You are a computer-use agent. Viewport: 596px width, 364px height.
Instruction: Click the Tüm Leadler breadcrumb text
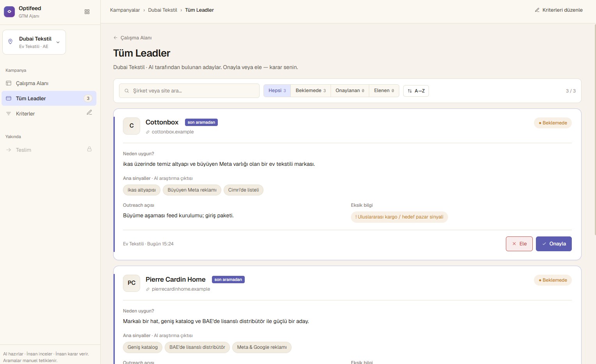coord(199,10)
